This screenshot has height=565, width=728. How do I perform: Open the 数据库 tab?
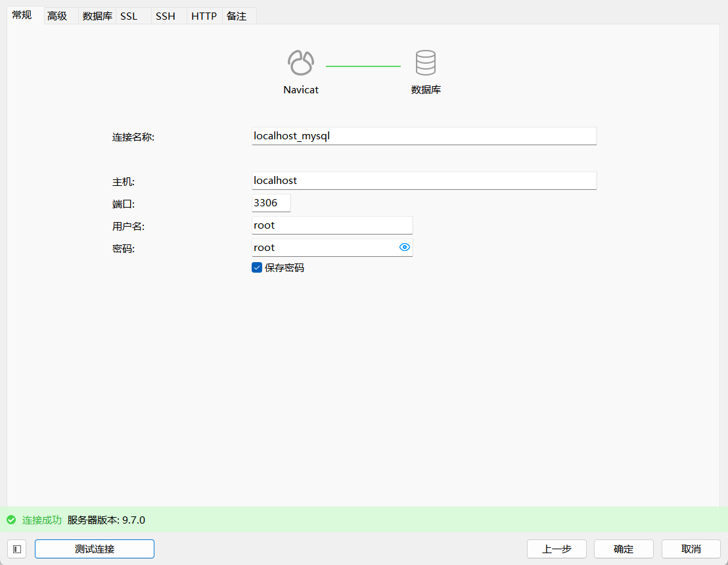coord(97,16)
